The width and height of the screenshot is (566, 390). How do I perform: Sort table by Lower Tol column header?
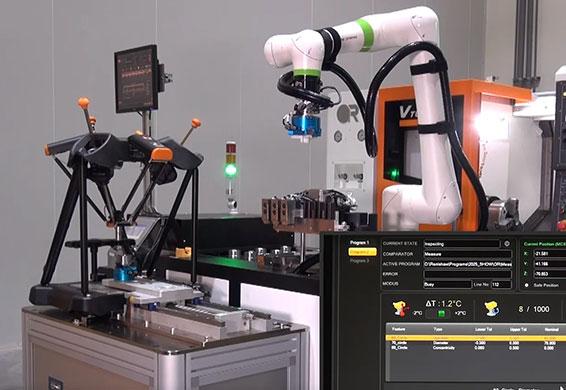[x=483, y=329]
